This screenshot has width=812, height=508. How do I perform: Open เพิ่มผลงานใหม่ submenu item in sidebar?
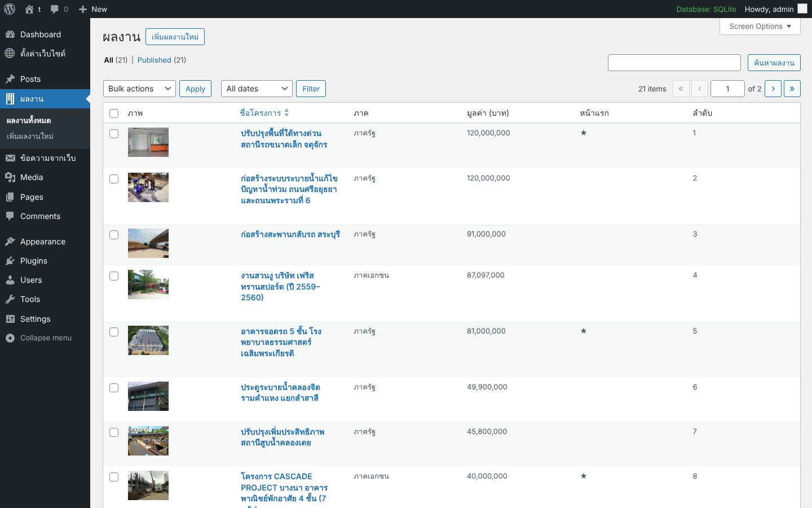click(30, 136)
